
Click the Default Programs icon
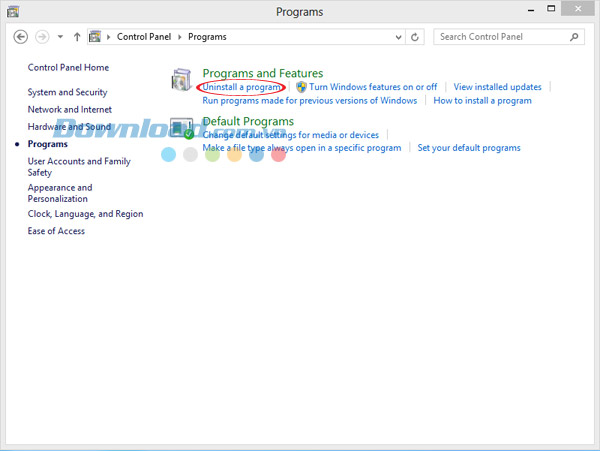click(x=182, y=129)
